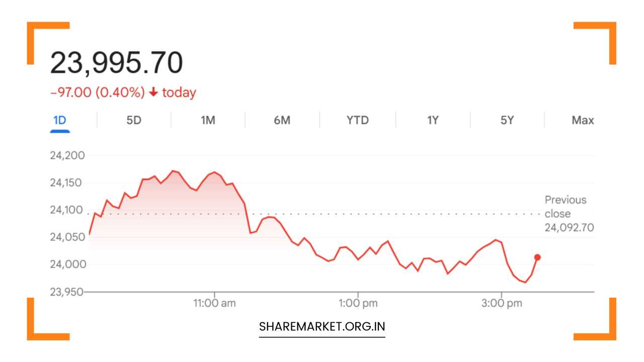
Task: Click the 1:00 pm axis label
Action: point(358,303)
